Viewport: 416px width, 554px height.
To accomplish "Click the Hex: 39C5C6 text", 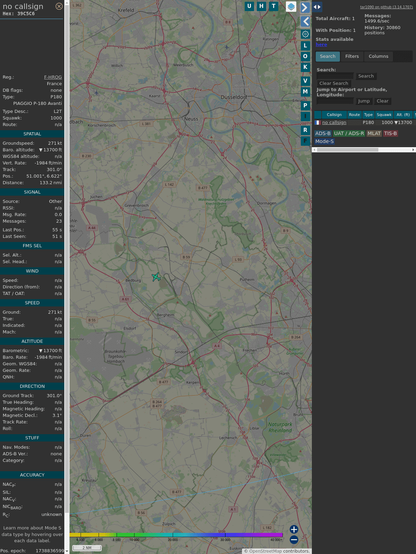I will (19, 13).
